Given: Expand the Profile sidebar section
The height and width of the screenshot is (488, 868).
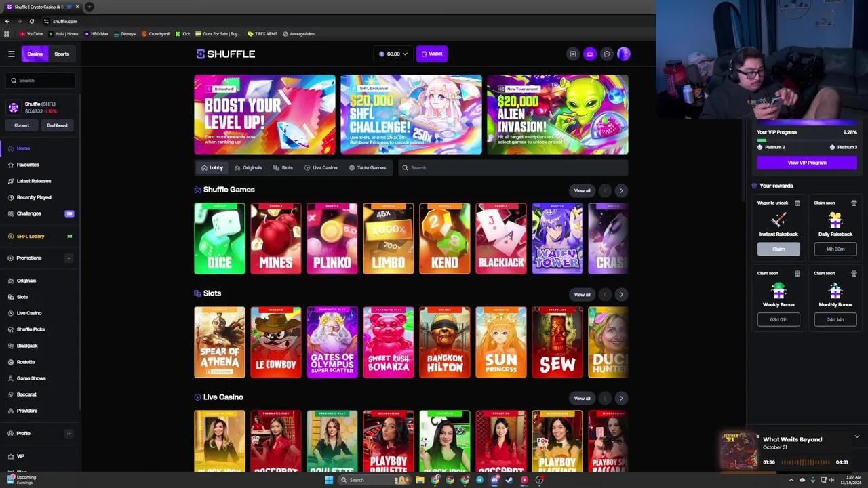Looking at the screenshot, I should (68, 434).
